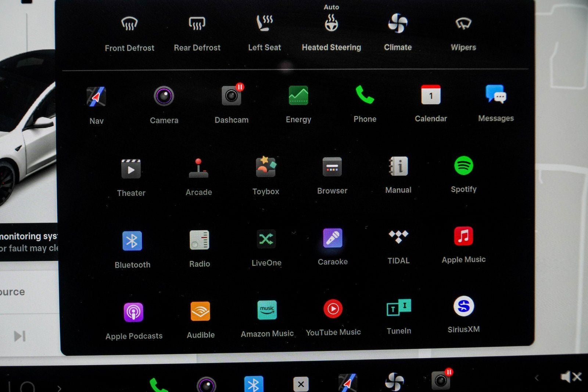Open the Dashcam app in the grid
This screenshot has height=392, width=588.
232,96
